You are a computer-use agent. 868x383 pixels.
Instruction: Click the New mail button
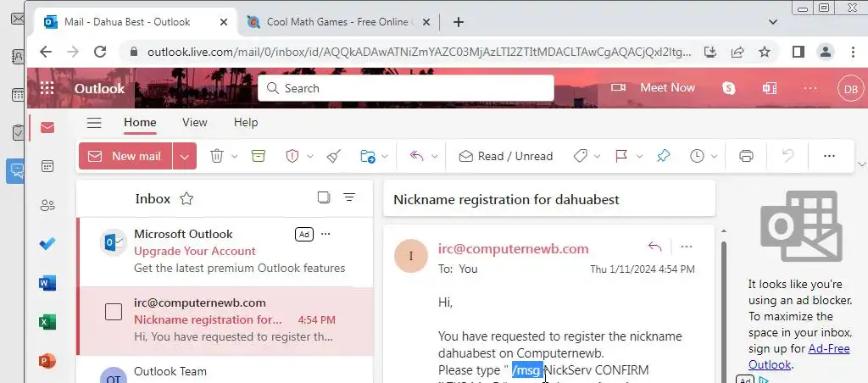coord(126,157)
